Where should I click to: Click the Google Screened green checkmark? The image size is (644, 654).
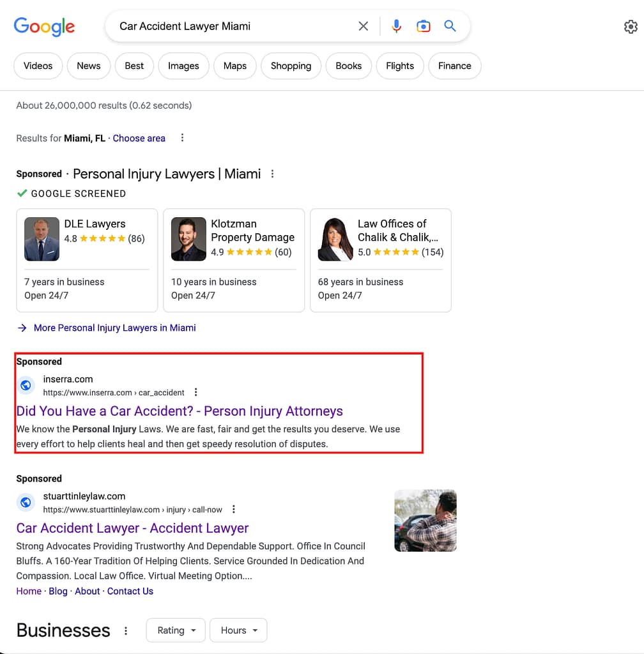(22, 193)
